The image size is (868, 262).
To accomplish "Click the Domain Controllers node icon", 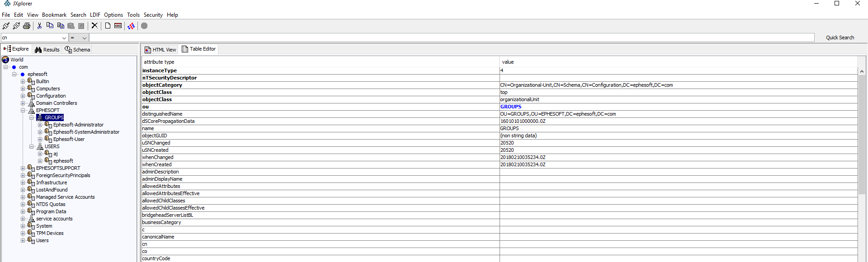I will pyautogui.click(x=31, y=103).
